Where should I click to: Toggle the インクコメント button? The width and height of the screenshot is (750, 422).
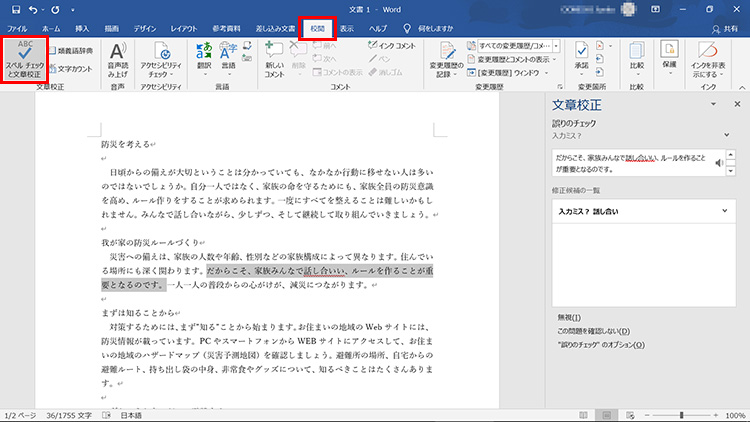coord(394,46)
